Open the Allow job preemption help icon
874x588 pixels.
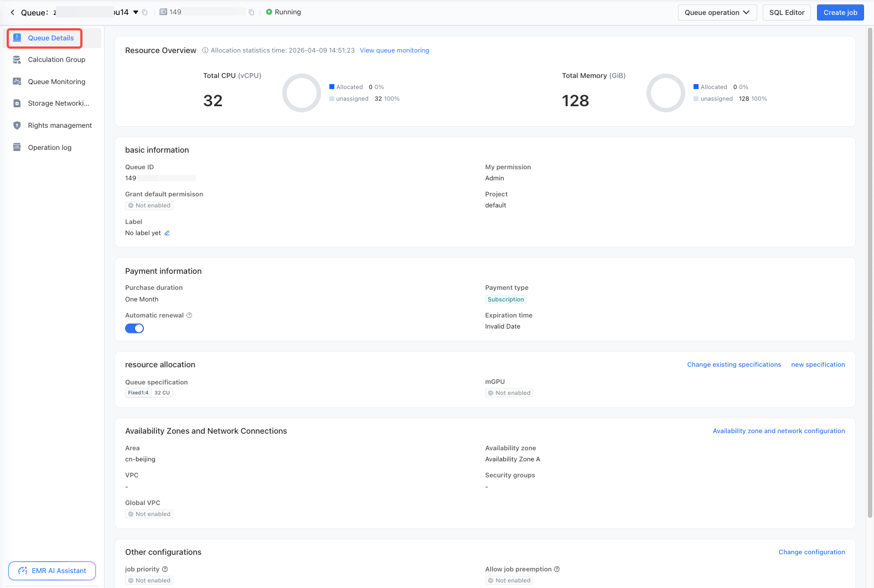tap(557, 569)
